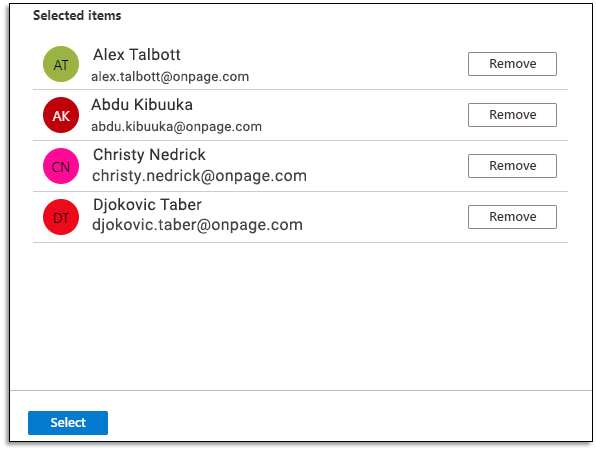Click alex.talbott@onpage.com email text
Viewport: 596px width, 451px height.
coord(170,77)
